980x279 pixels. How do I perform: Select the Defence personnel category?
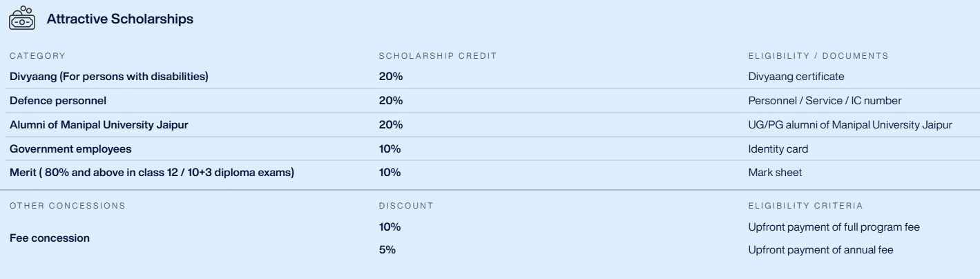pyautogui.click(x=58, y=100)
